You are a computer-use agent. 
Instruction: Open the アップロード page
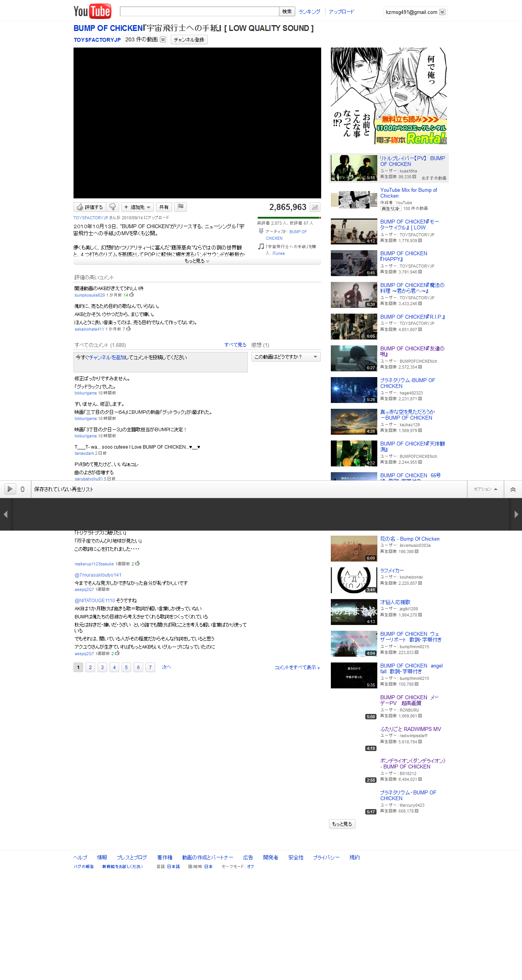tap(341, 12)
